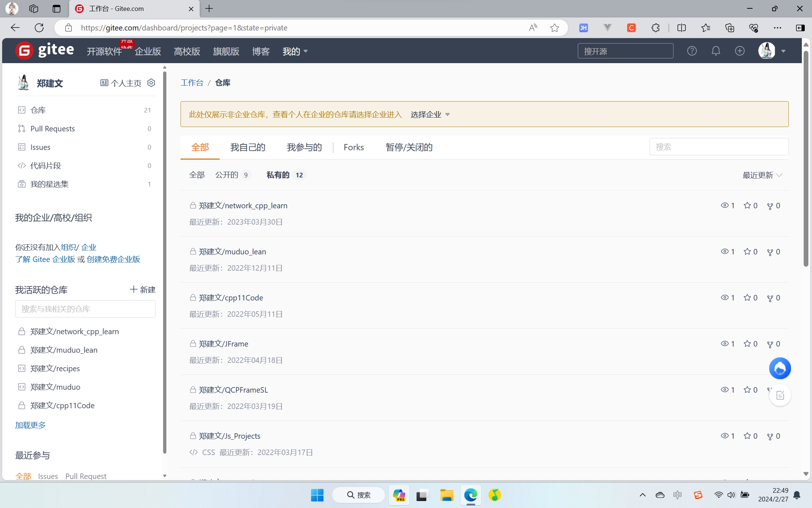Click the fork icon for cpp11Code repository
The width and height of the screenshot is (812, 508).
(770, 298)
